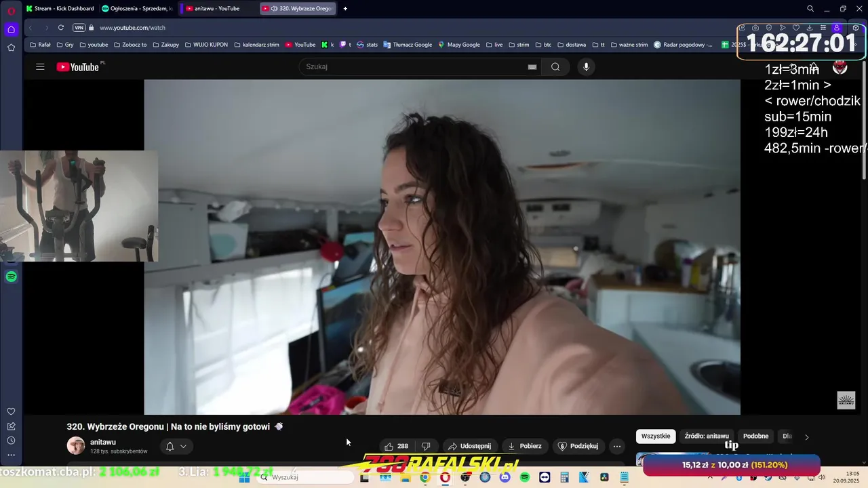This screenshot has height=488, width=868.
Task: Open Calculator from the taskbar
Action: (x=564, y=477)
